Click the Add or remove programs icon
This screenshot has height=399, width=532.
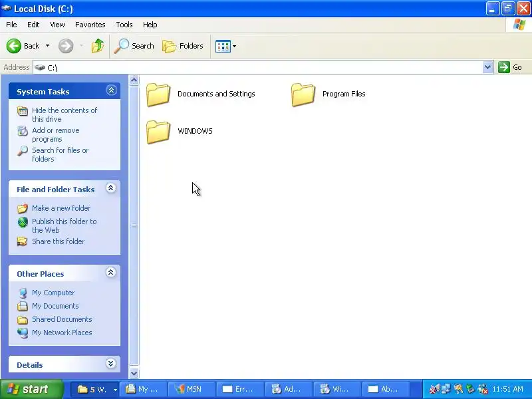click(x=23, y=130)
